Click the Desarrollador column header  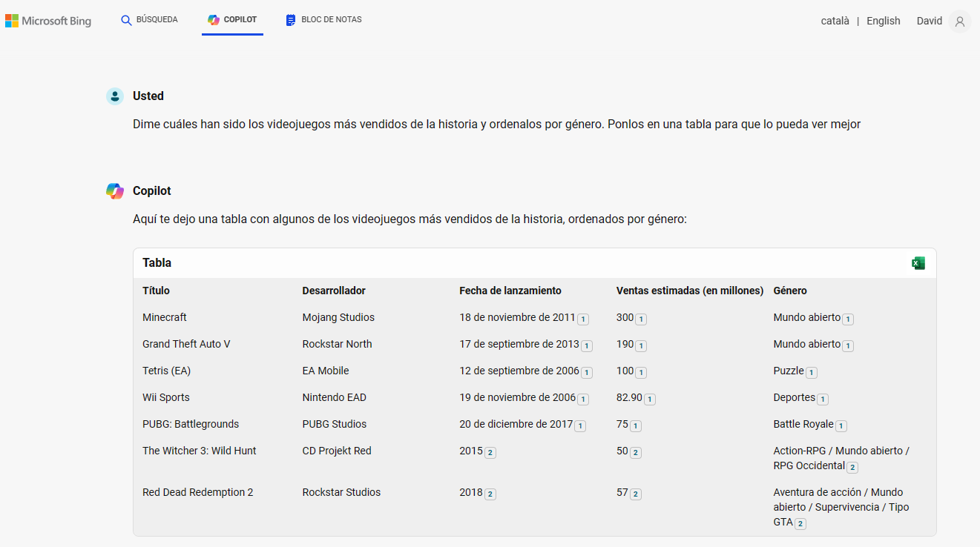pos(334,291)
